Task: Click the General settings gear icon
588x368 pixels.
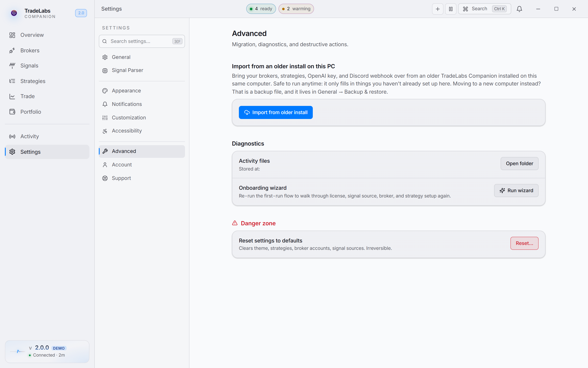Action: click(105, 57)
